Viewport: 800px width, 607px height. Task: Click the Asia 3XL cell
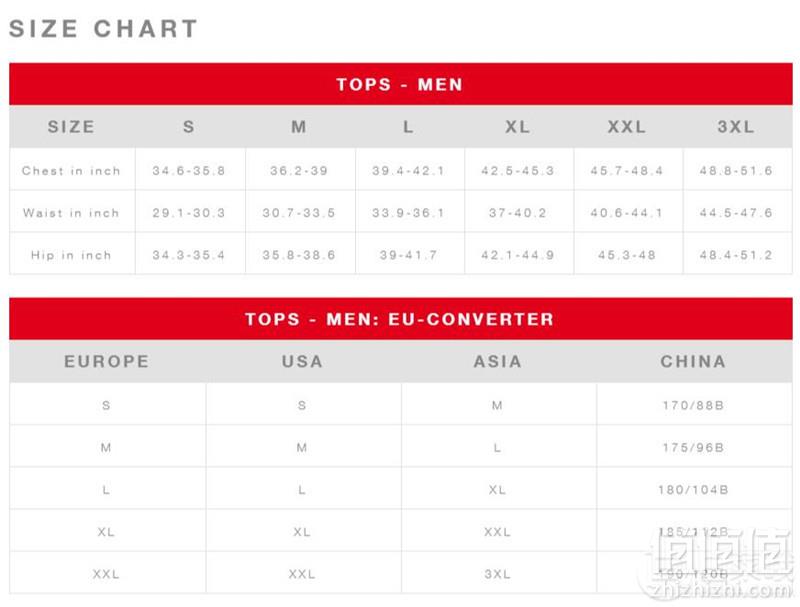point(497,574)
